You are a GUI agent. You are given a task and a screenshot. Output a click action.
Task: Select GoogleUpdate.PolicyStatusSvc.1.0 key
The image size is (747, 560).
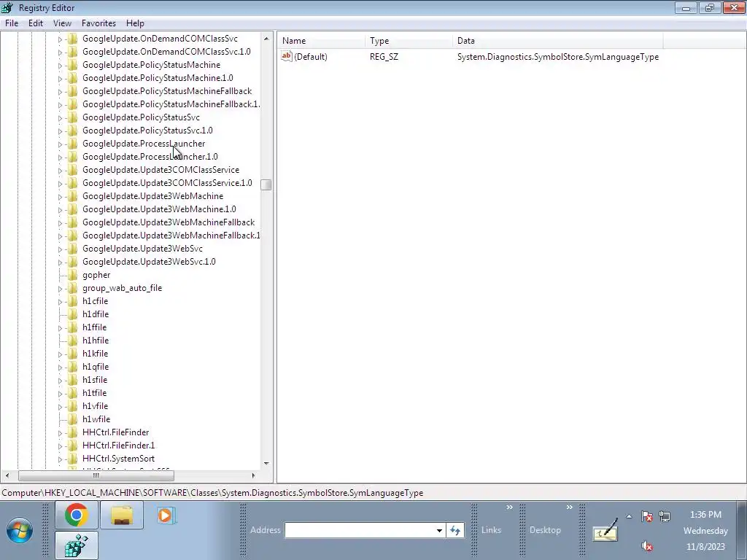click(x=147, y=131)
